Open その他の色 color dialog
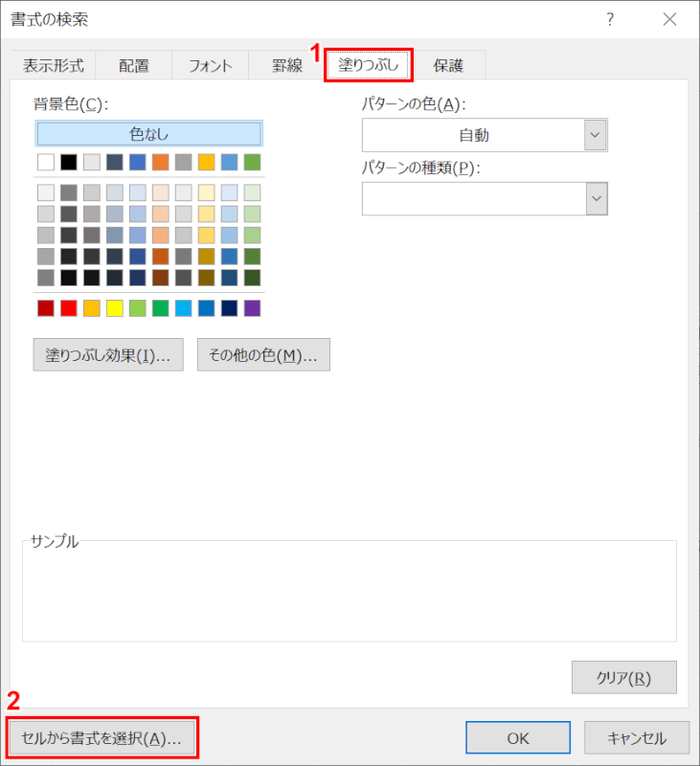The height and width of the screenshot is (766, 700). pyautogui.click(x=263, y=355)
